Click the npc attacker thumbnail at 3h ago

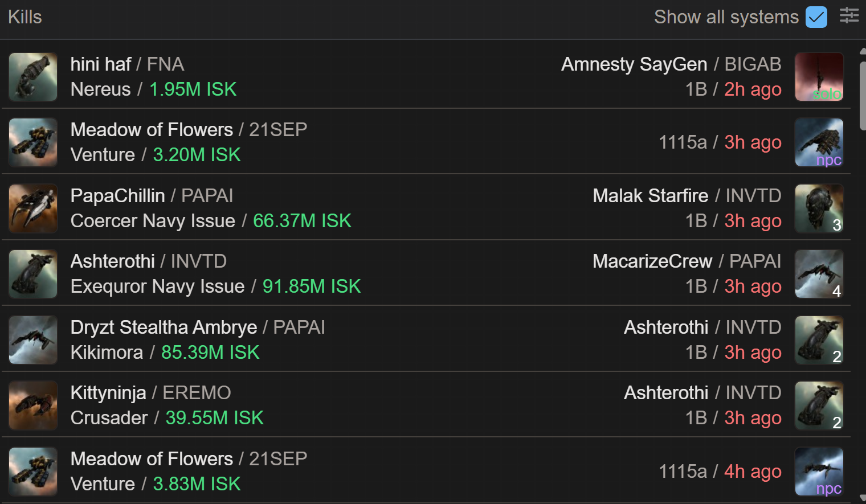coord(819,142)
